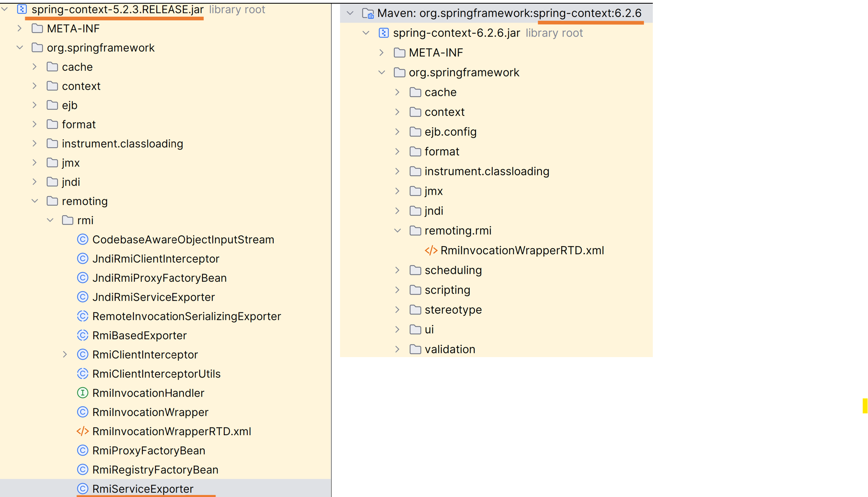Click the class icon of CodebaseAwareObjectInputStream
This screenshot has width=868, height=497.
coord(83,240)
